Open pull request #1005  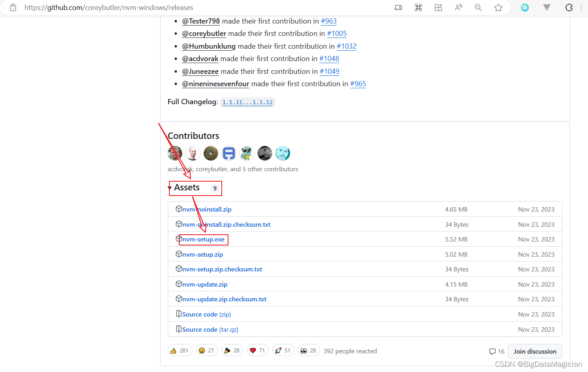click(337, 34)
